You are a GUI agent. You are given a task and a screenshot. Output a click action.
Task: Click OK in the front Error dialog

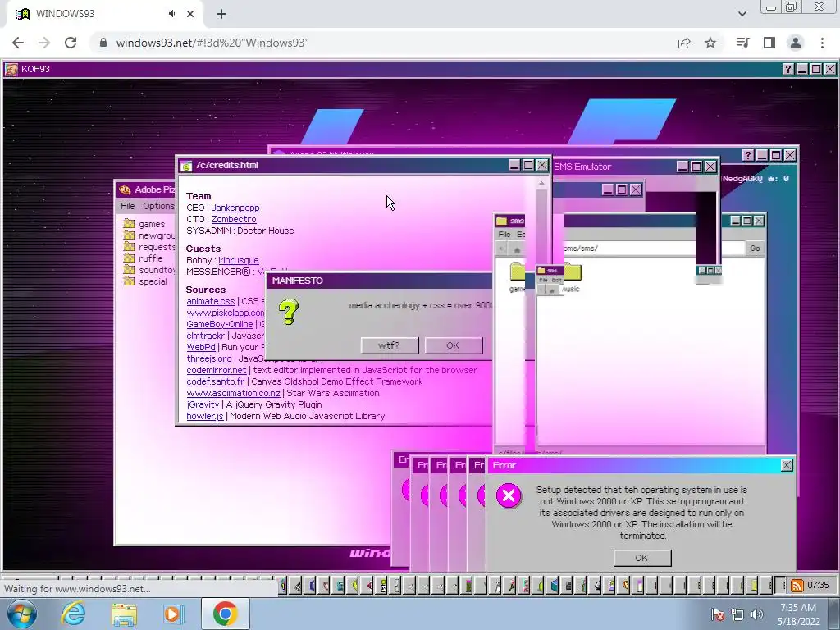[641, 558]
